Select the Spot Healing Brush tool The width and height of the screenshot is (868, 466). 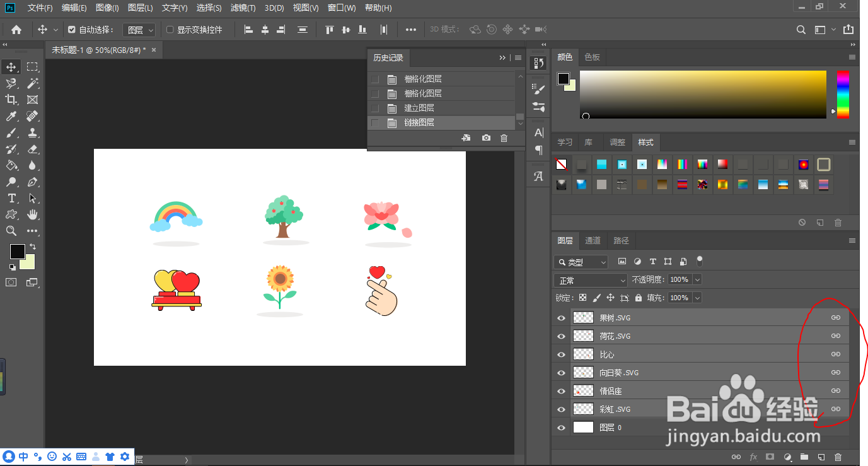tap(32, 116)
